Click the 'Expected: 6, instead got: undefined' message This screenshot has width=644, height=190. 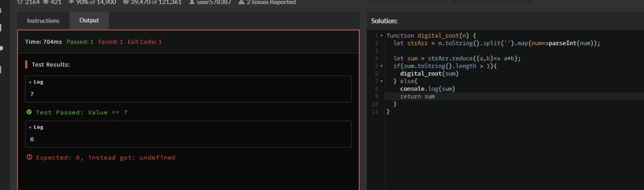106,157
